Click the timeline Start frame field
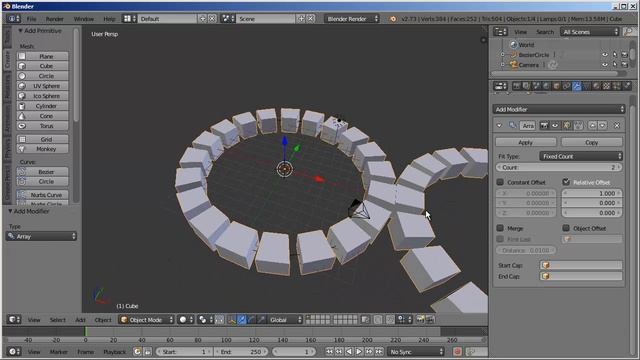 [x=184, y=352]
